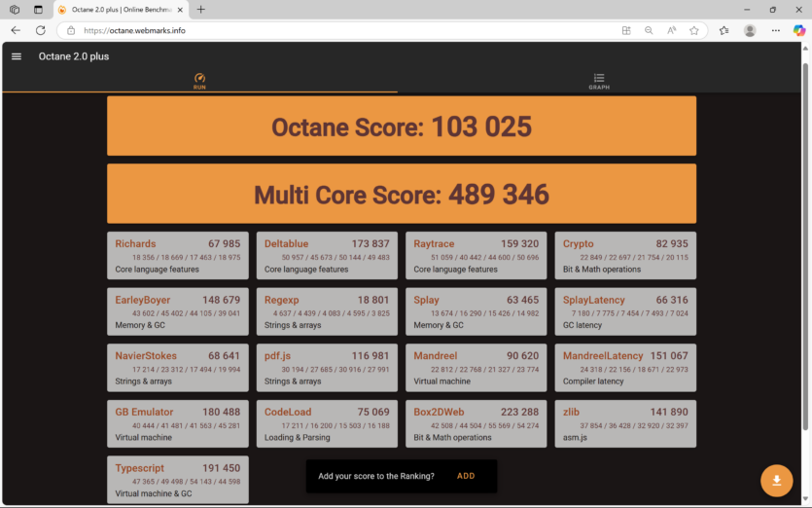The height and width of the screenshot is (508, 812).
Task: Open the hamburger navigation menu
Action: (x=17, y=56)
